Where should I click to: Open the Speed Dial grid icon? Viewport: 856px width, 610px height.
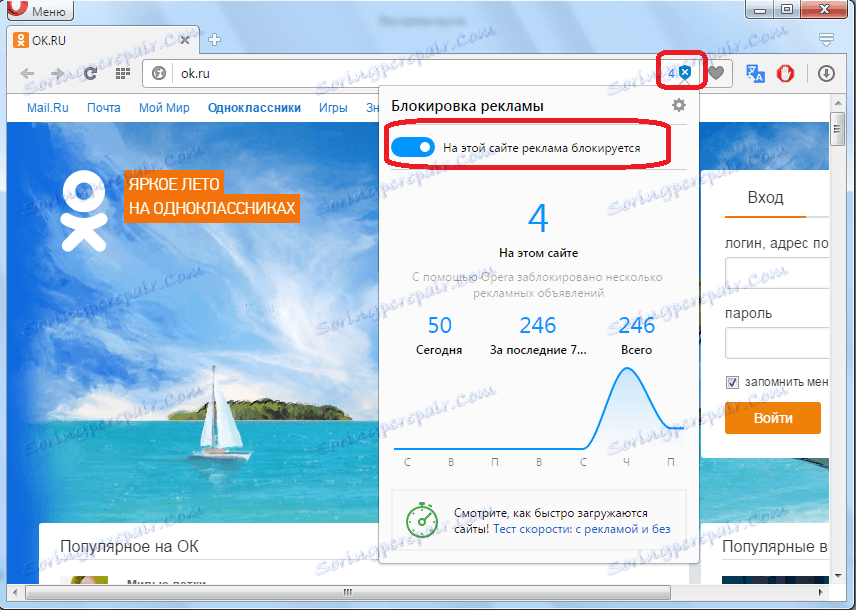123,73
